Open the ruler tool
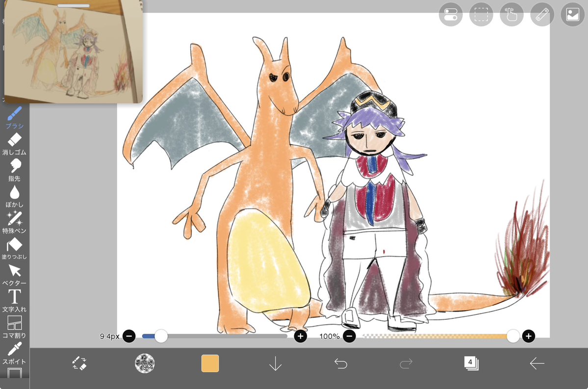 (542, 15)
